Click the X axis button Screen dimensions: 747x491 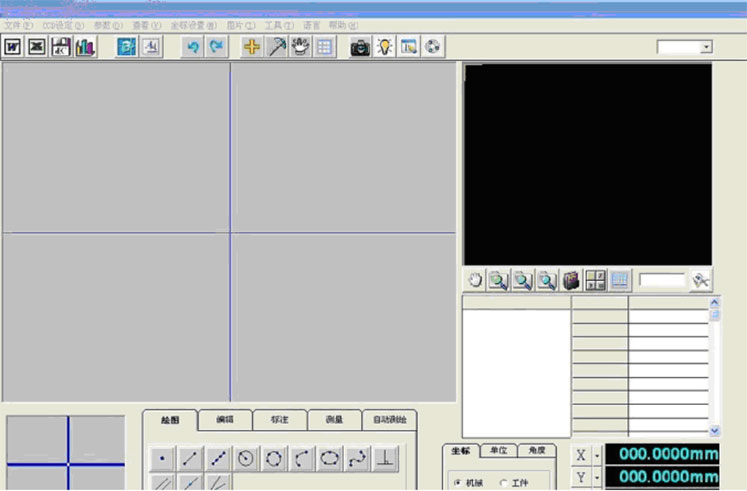coord(581,455)
